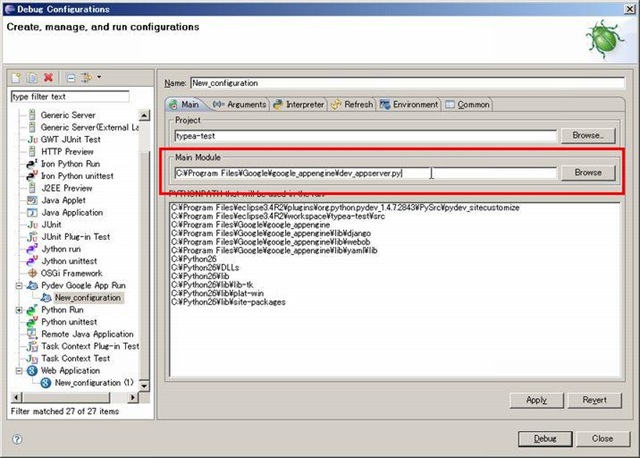Click the Apply button
The height and width of the screenshot is (458, 640).
coord(535,399)
